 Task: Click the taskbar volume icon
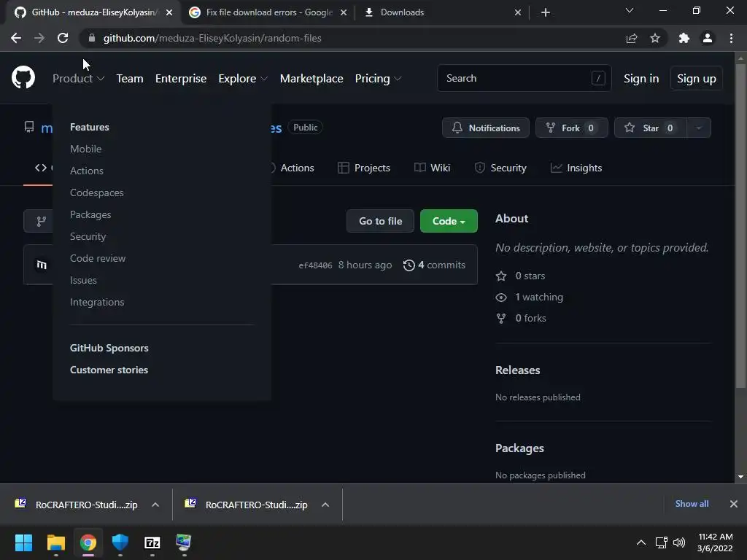coord(679,542)
